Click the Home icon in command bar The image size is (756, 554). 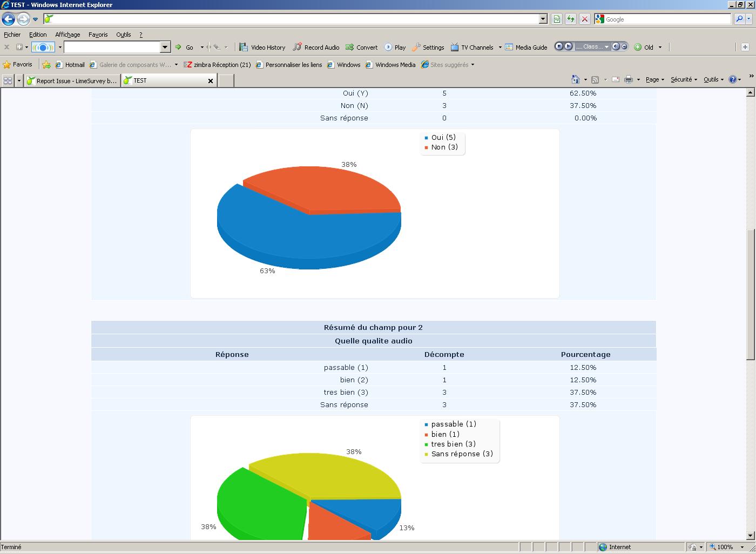[575, 79]
